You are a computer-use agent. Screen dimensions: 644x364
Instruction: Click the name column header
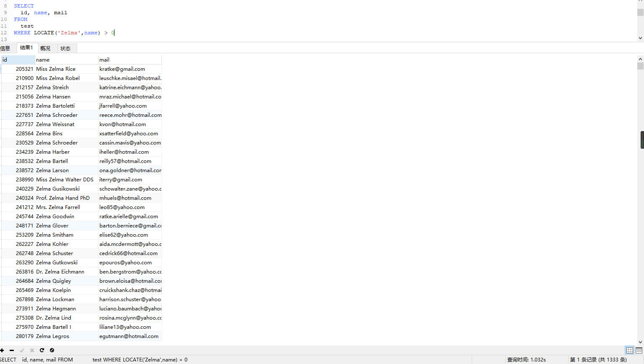(66, 60)
